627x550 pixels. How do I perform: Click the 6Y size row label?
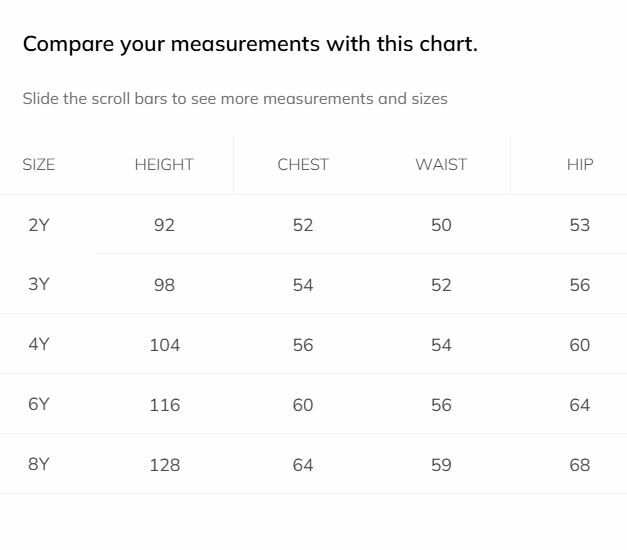tap(39, 404)
